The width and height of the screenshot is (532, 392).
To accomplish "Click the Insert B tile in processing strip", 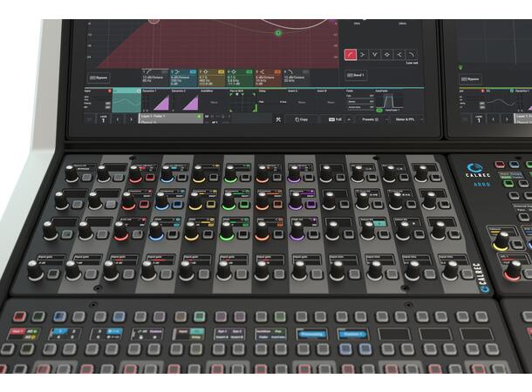I will click(x=331, y=101).
